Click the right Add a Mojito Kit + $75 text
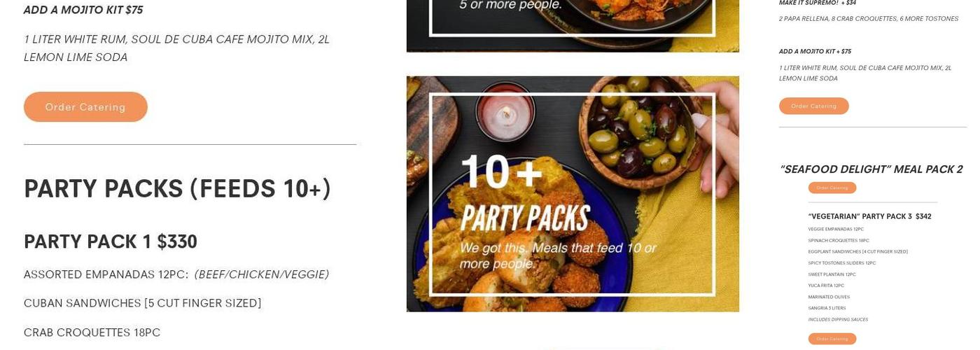This screenshot has height=350, width=980. point(815,51)
